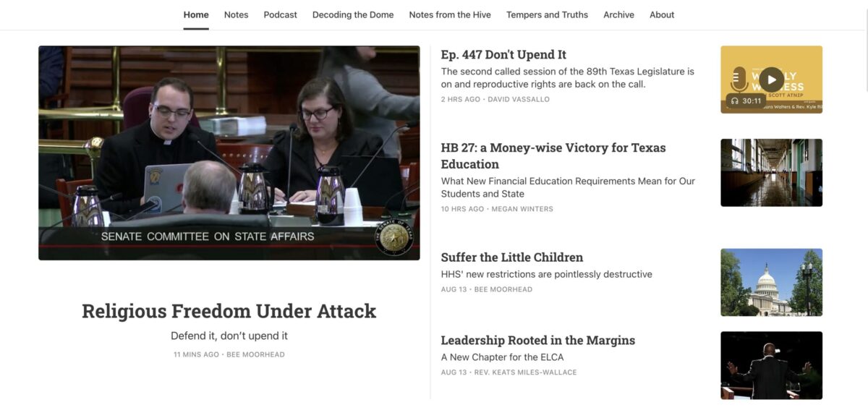Click the headphones 30:11 duration badge
This screenshot has width=868, height=410.
[x=746, y=101]
